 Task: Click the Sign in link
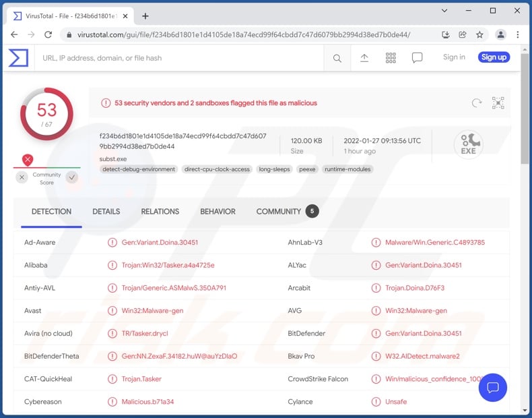click(454, 57)
